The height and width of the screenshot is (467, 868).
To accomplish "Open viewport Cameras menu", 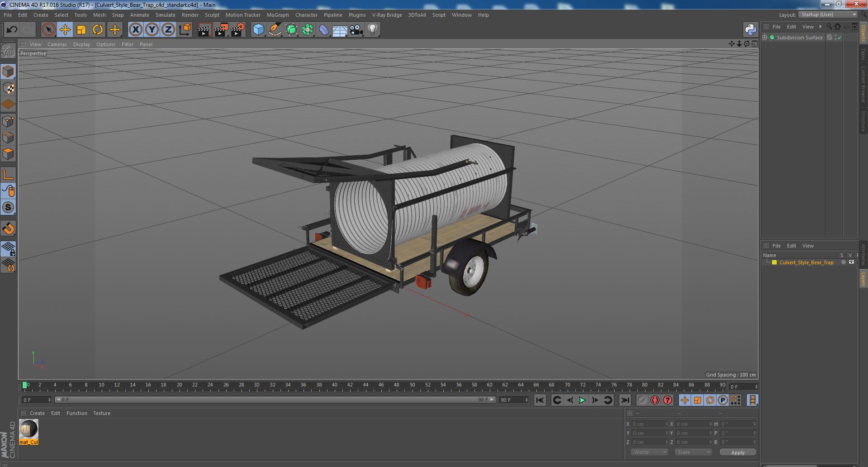I will tap(57, 44).
